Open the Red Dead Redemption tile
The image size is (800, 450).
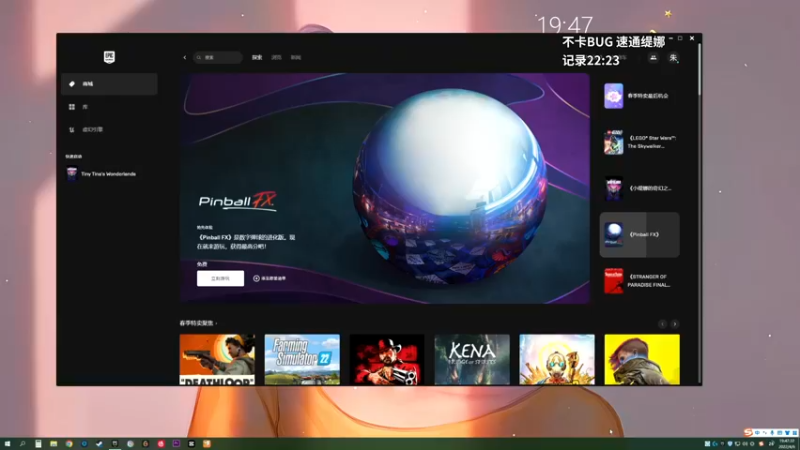[387, 359]
